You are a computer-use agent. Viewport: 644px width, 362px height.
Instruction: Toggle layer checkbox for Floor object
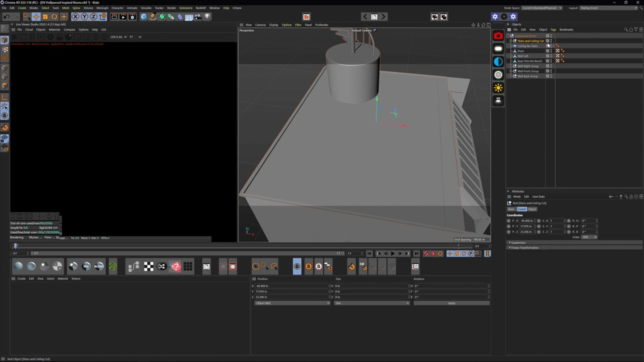(547, 51)
